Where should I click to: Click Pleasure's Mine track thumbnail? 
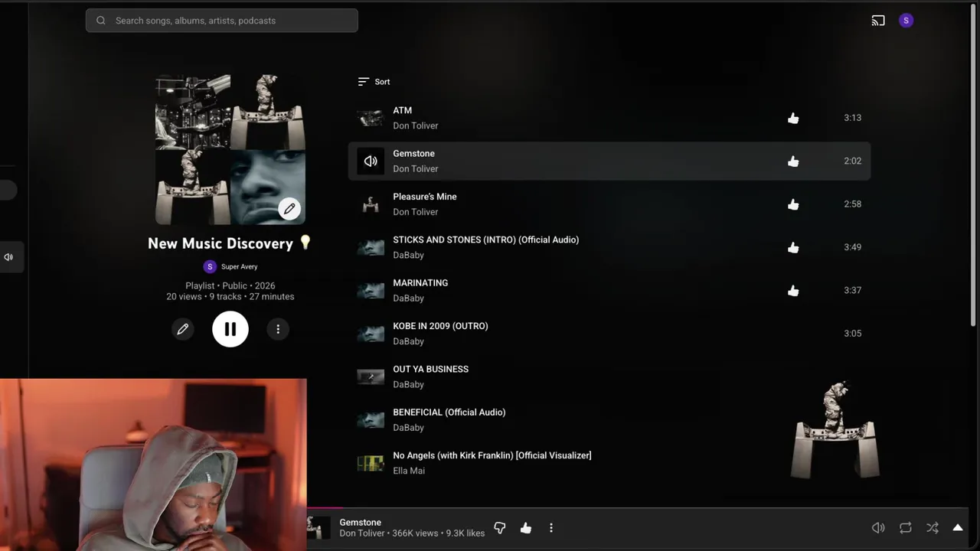pyautogui.click(x=371, y=204)
